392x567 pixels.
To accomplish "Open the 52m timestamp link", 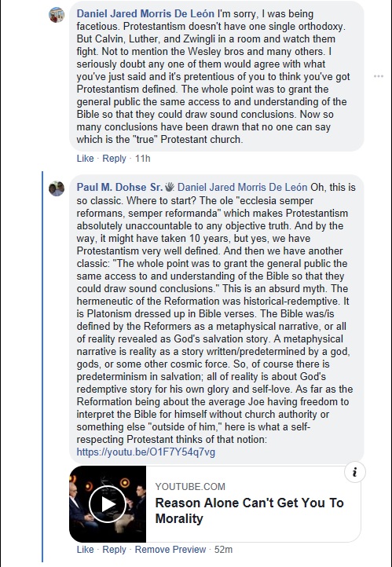I will point(223,550).
